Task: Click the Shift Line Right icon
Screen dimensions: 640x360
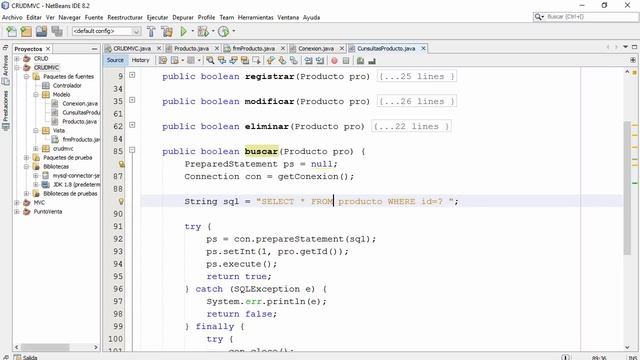Action: click(320, 60)
